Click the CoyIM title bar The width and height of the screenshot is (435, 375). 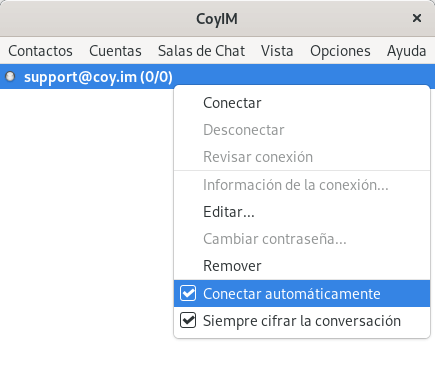(x=217, y=19)
